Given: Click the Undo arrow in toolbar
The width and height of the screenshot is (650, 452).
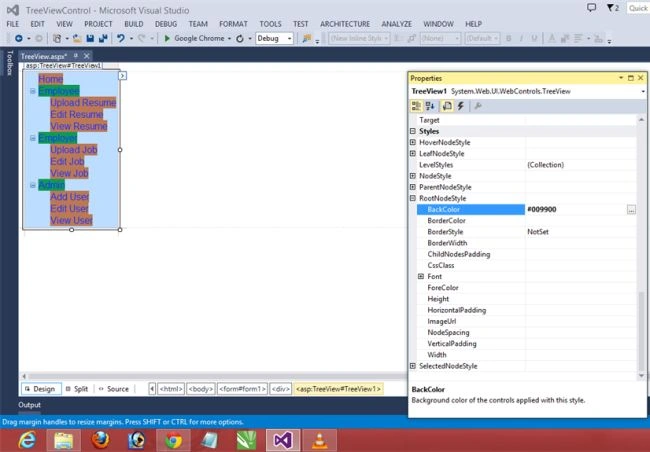Looking at the screenshot, I should click(120, 38).
